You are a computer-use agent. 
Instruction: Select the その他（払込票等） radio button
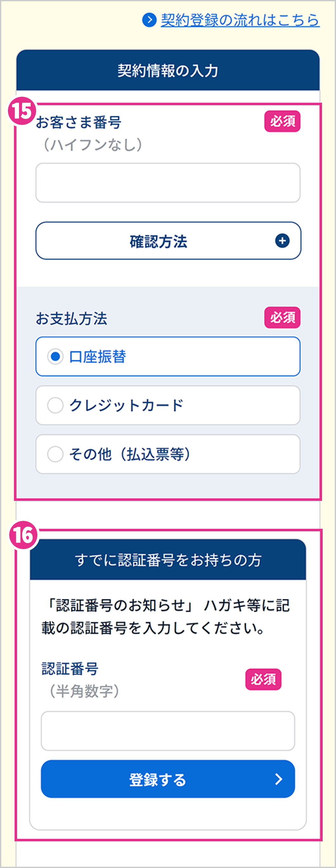55,454
